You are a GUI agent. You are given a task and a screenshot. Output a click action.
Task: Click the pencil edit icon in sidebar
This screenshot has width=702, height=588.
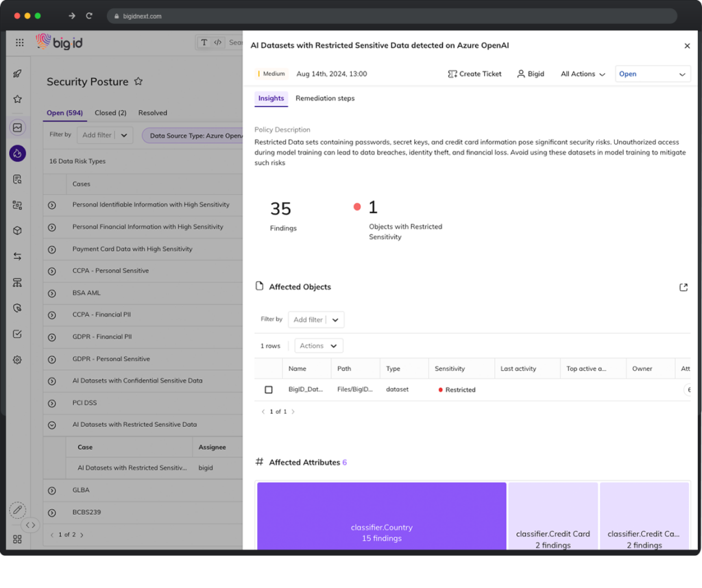17,510
